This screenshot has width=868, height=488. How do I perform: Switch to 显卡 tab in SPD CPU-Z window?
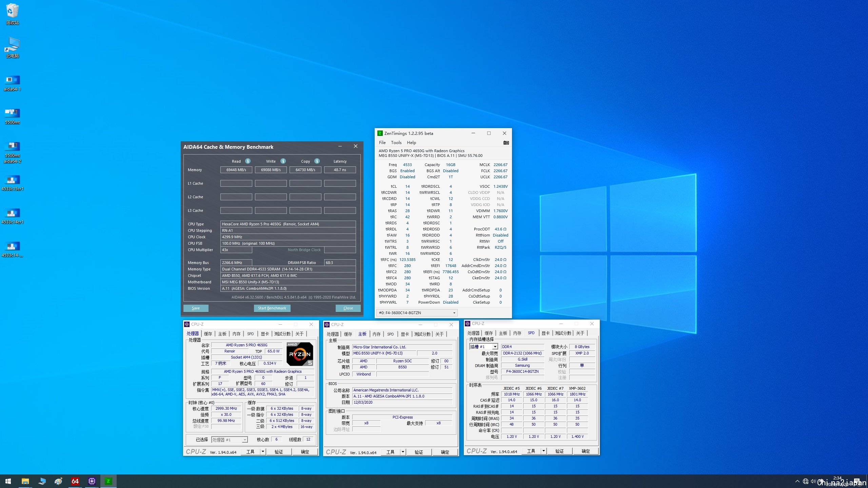pos(545,333)
